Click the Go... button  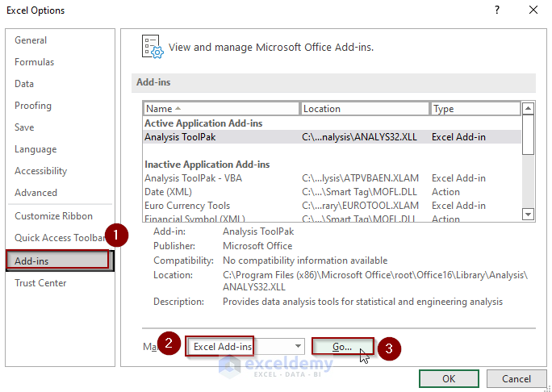[343, 347]
